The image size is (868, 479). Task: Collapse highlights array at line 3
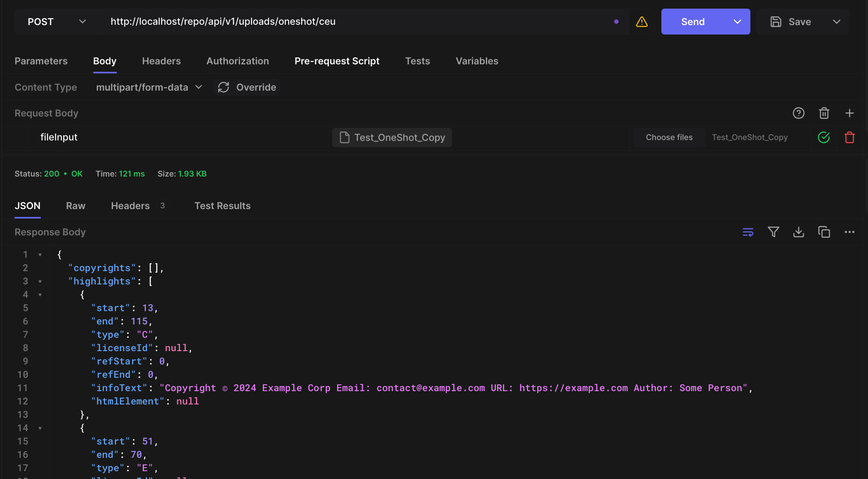[40, 281]
